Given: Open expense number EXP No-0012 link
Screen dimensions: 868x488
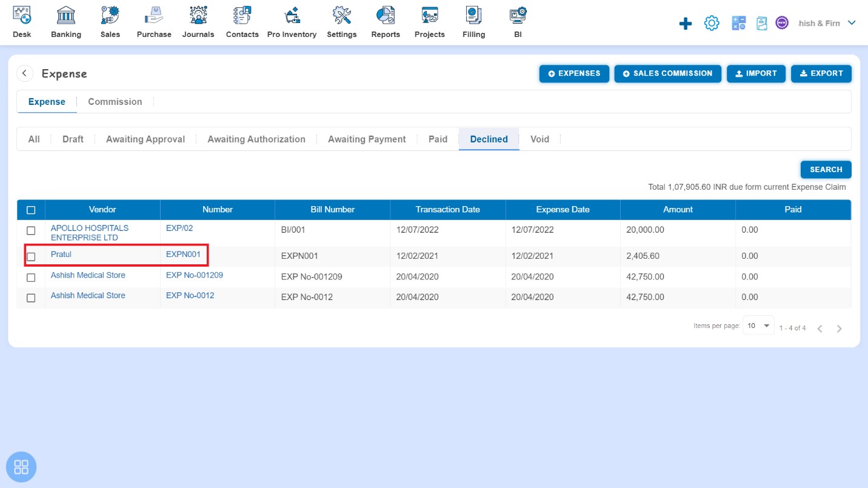Looking at the screenshot, I should point(190,296).
